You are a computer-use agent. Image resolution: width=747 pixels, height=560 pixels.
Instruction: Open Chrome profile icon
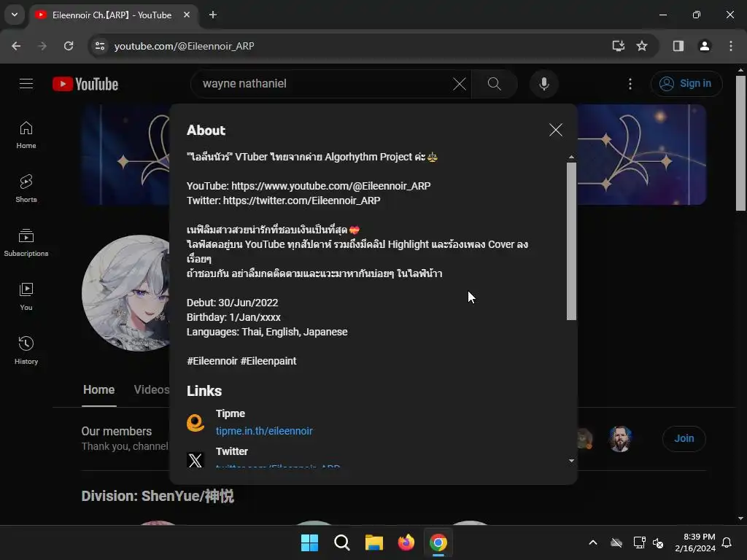(x=705, y=46)
